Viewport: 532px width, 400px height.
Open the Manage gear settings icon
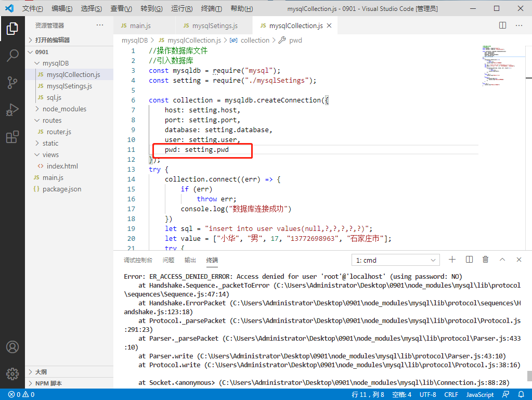12,374
